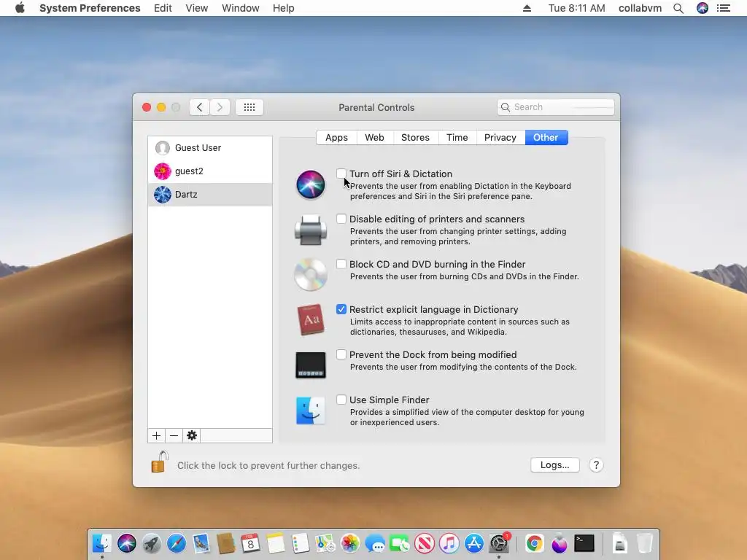The image size is (747, 560).
Task: Uncheck Restrict explicit language in Dictionary
Action: [341, 309]
